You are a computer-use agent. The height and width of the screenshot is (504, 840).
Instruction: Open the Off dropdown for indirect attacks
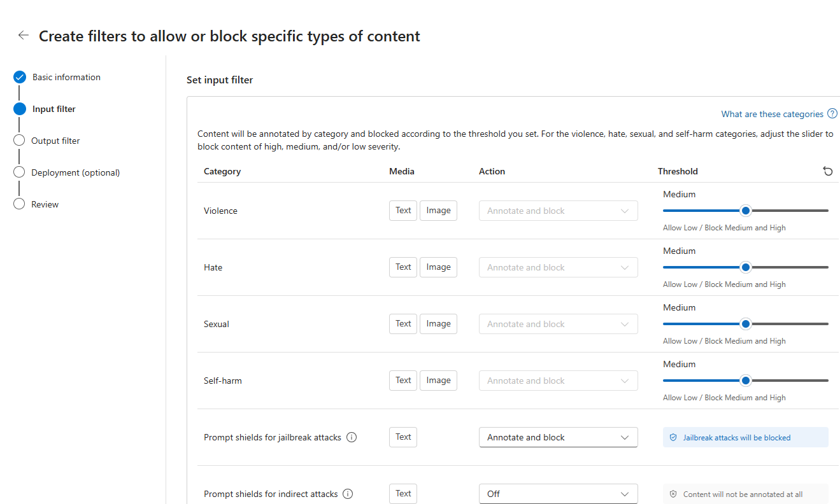pos(558,494)
